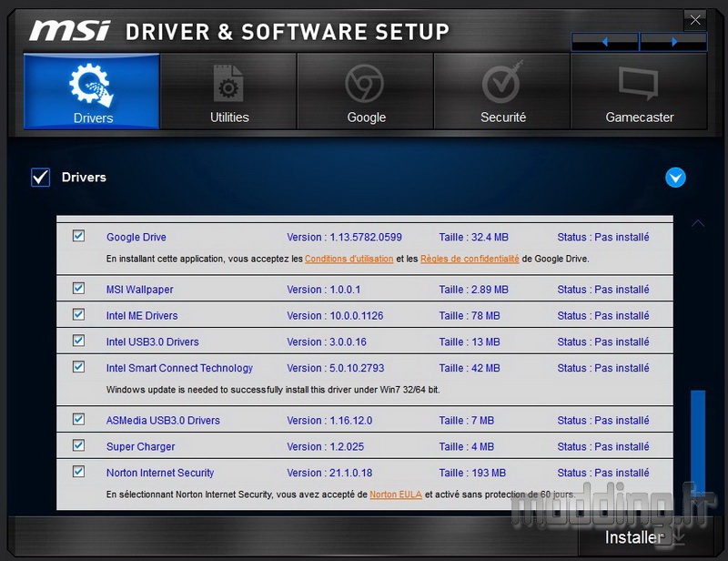Click the left navigation arrow button
The height and width of the screenshot is (561, 728).
coord(604,42)
